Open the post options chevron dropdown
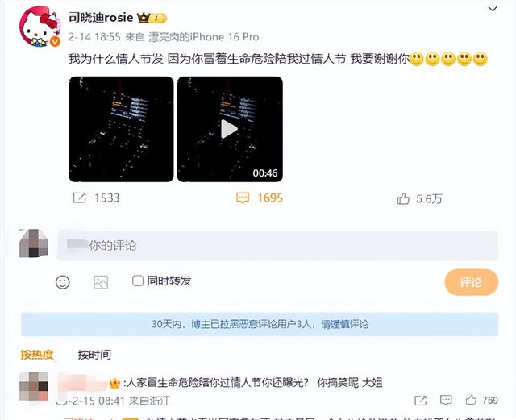This screenshot has height=420, width=516. coord(493,9)
